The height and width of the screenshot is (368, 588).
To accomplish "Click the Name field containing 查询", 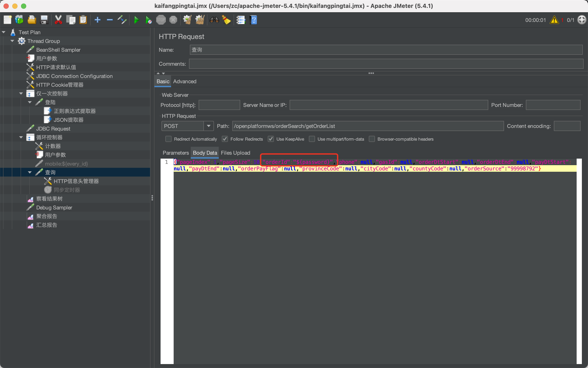I will pyautogui.click(x=386, y=50).
